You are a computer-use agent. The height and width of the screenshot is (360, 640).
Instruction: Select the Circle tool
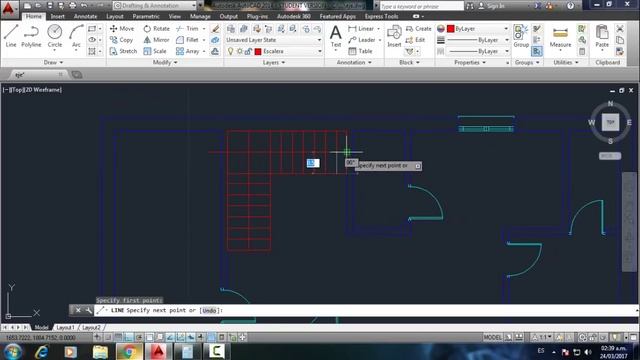tap(55, 36)
